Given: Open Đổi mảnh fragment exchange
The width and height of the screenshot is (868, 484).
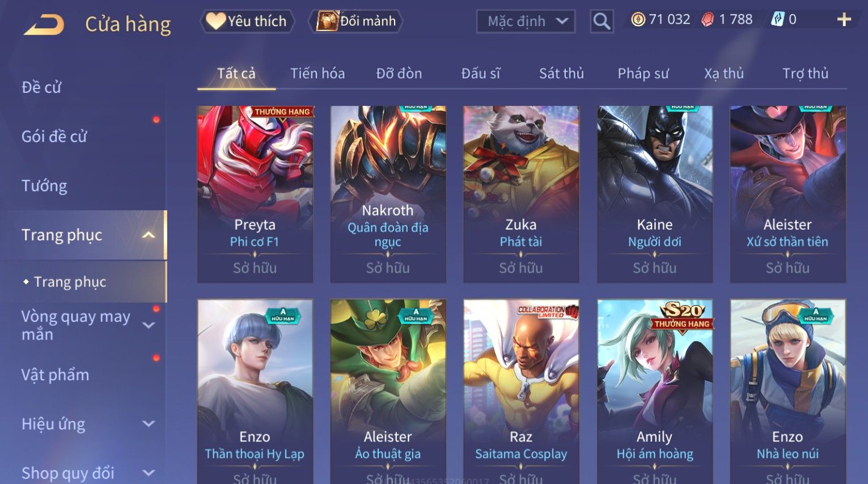Looking at the screenshot, I should coord(355,22).
